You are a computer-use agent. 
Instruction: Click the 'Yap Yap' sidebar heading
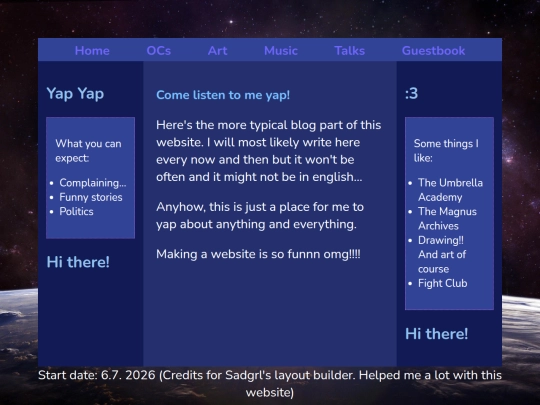75,93
